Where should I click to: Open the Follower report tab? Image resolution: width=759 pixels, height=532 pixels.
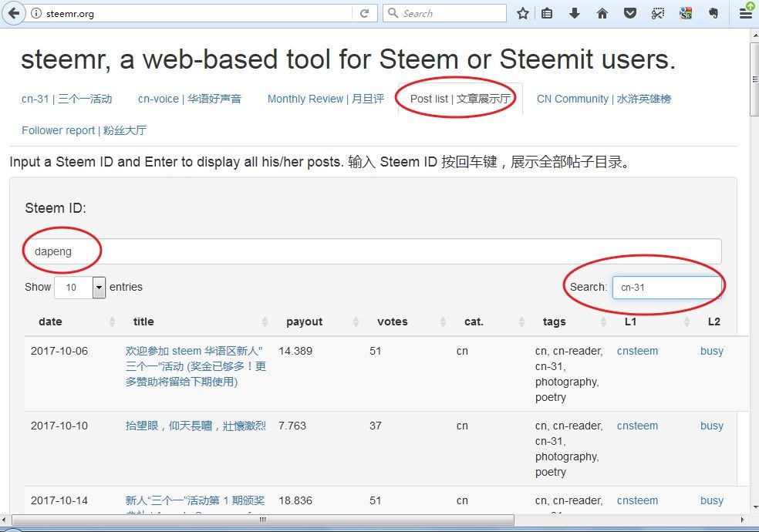tap(84, 130)
